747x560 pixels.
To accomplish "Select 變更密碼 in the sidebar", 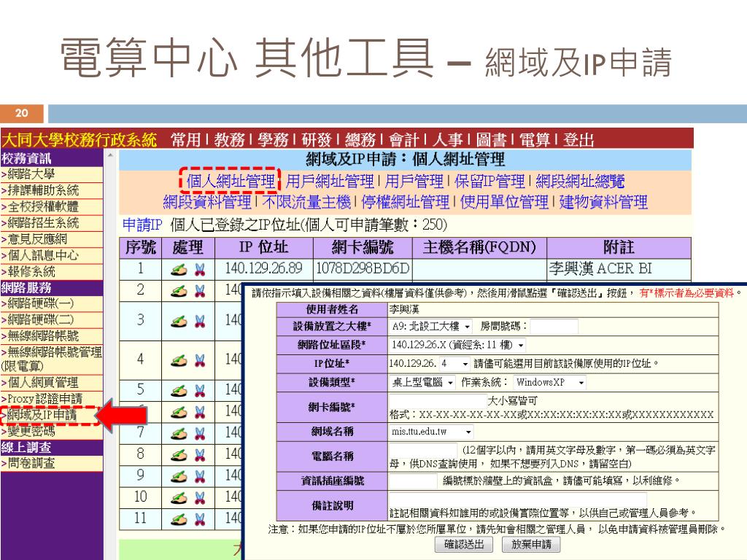I will pos(31,431).
